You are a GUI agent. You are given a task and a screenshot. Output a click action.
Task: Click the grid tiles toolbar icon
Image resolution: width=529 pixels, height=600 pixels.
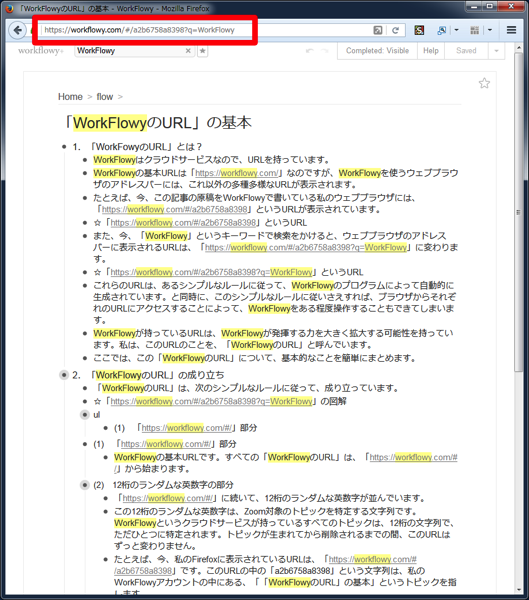pos(475,30)
